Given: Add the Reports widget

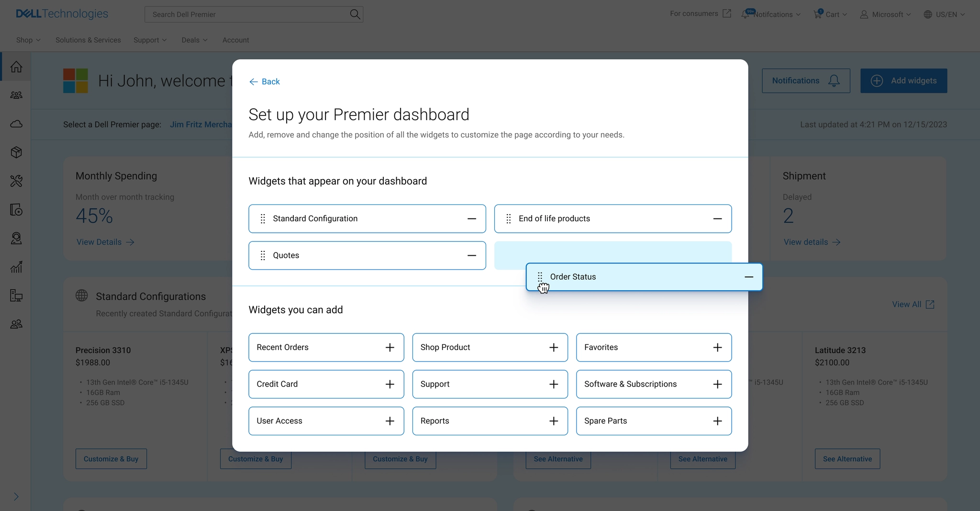Looking at the screenshot, I should point(554,421).
